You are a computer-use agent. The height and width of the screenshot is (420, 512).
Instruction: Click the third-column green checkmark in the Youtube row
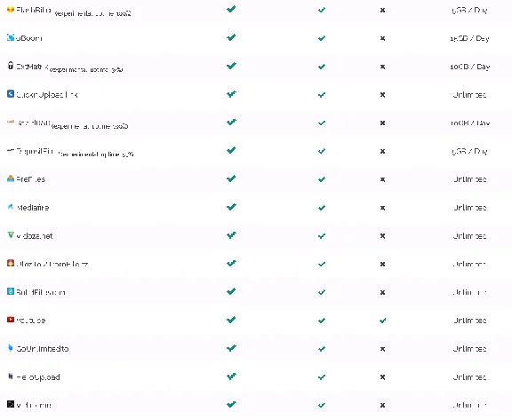click(383, 321)
